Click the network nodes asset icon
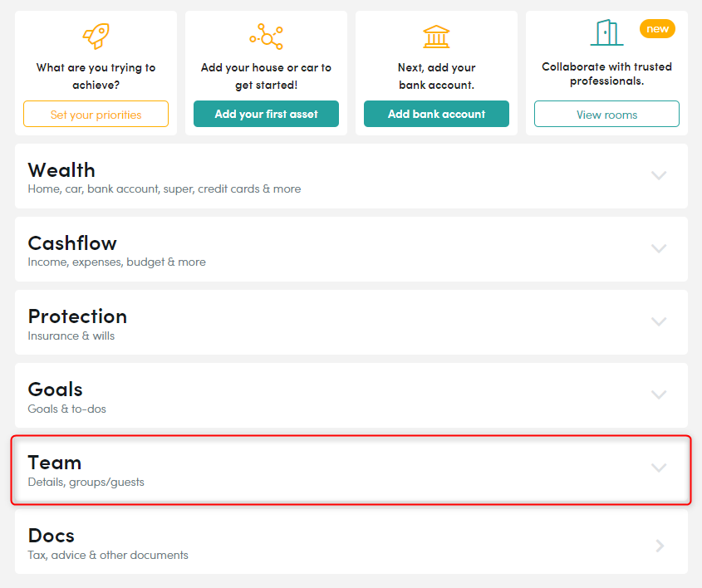702x588 pixels. pyautogui.click(x=267, y=37)
